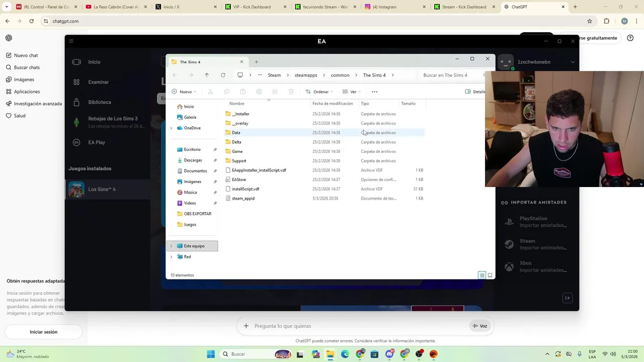
Task: Open a new File Explorer tab
Action: [256, 62]
